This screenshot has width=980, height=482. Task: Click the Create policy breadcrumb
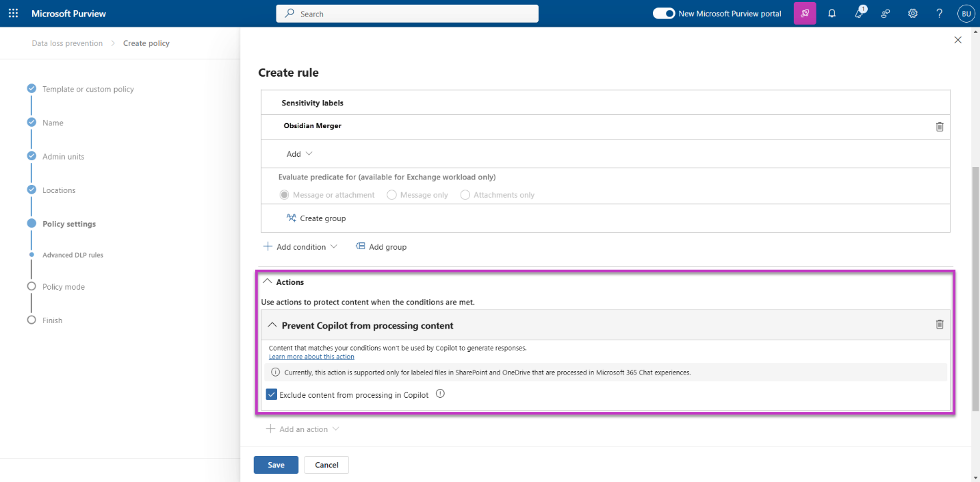146,43
